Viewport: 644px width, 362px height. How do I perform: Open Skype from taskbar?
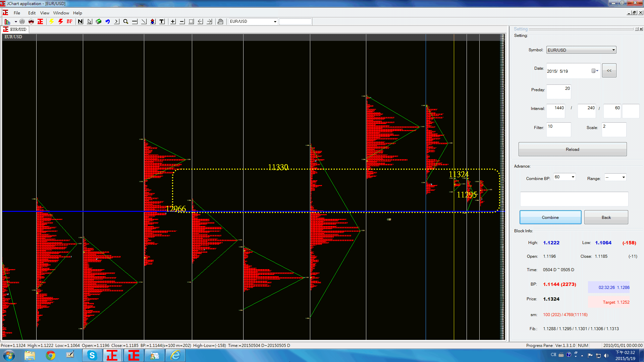click(92, 355)
